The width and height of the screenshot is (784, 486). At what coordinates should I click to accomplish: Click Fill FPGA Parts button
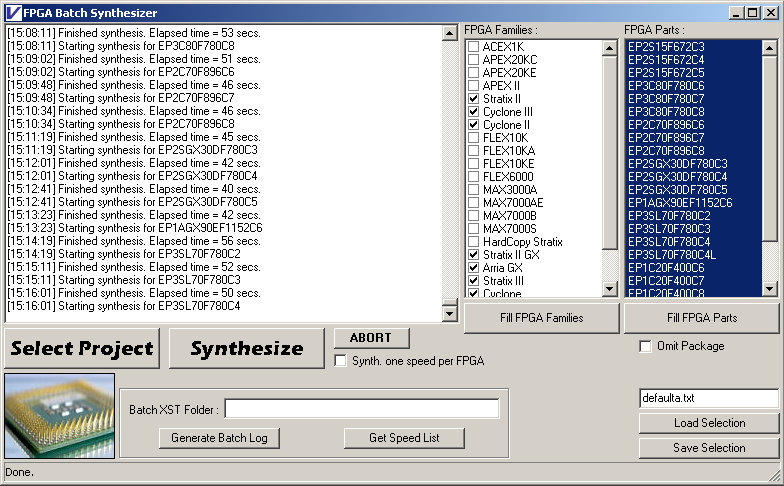coord(702,318)
